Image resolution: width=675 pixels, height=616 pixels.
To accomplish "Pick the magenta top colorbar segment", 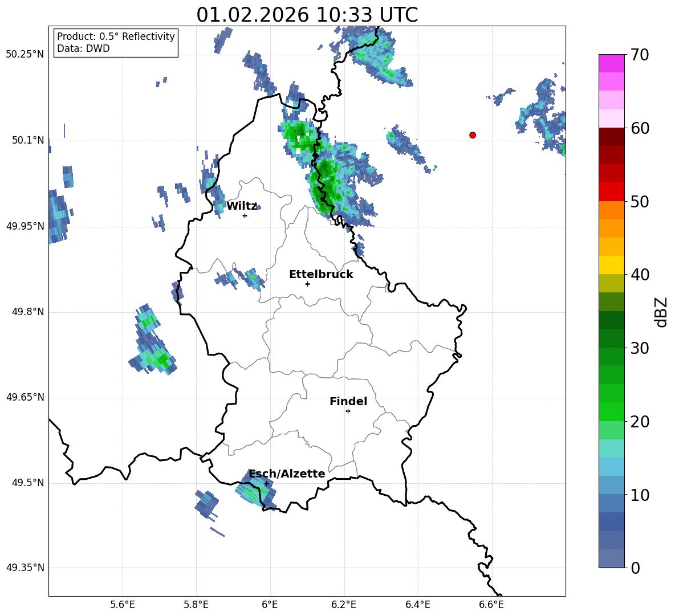I will [611, 64].
